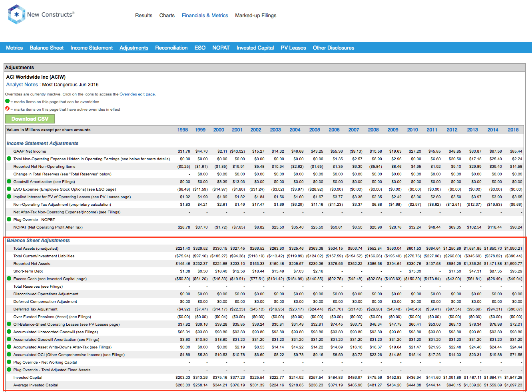
Task: Switch to the NOPAT tab
Action: click(x=221, y=48)
